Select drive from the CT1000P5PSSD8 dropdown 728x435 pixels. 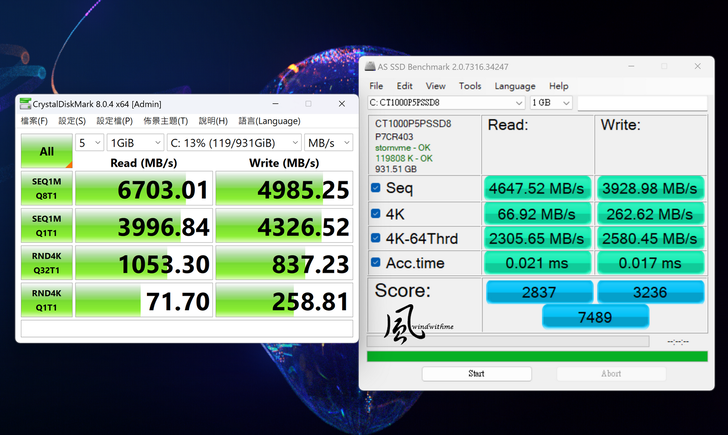(446, 102)
